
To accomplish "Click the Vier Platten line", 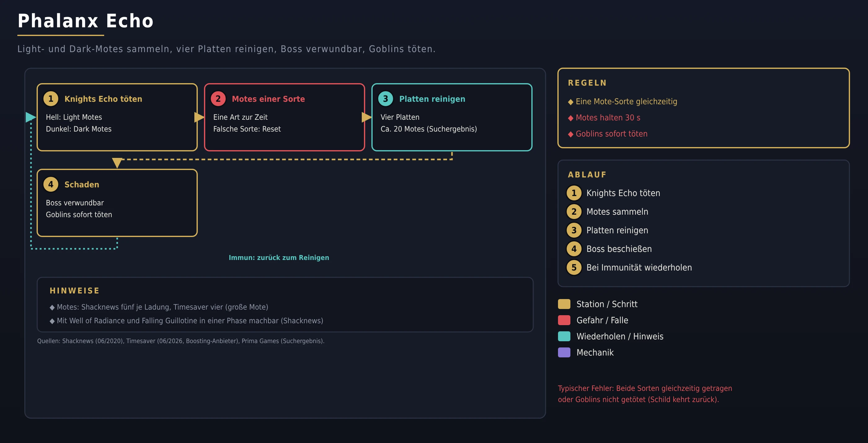I will point(400,117).
